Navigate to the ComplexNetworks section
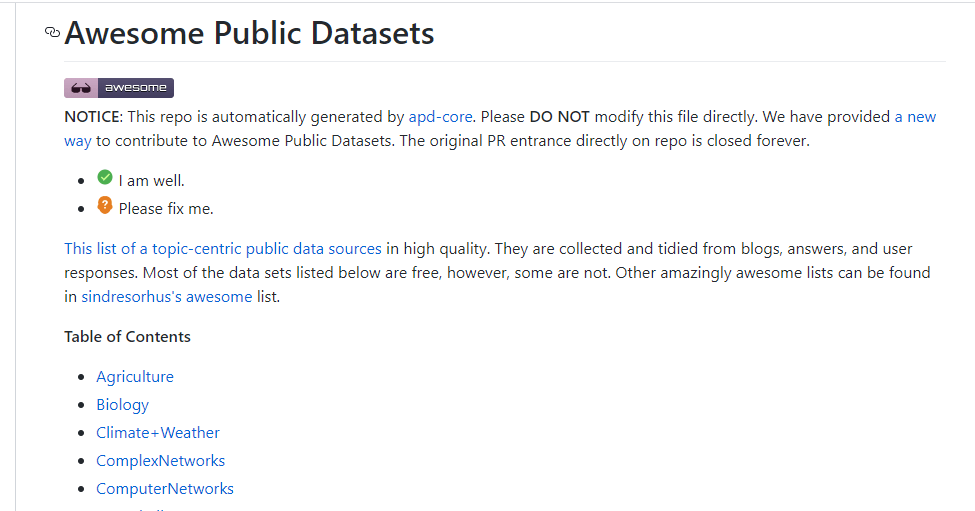975x511 pixels. 160,460
